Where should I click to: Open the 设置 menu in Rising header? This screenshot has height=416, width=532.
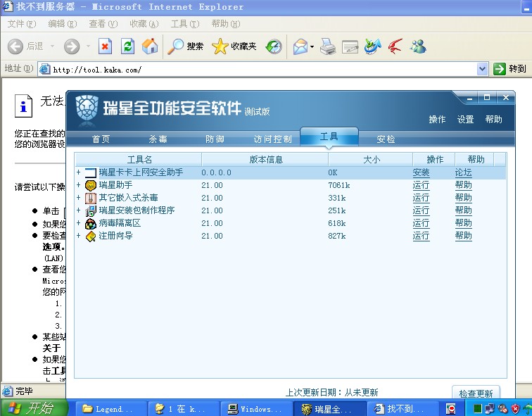[465, 120]
